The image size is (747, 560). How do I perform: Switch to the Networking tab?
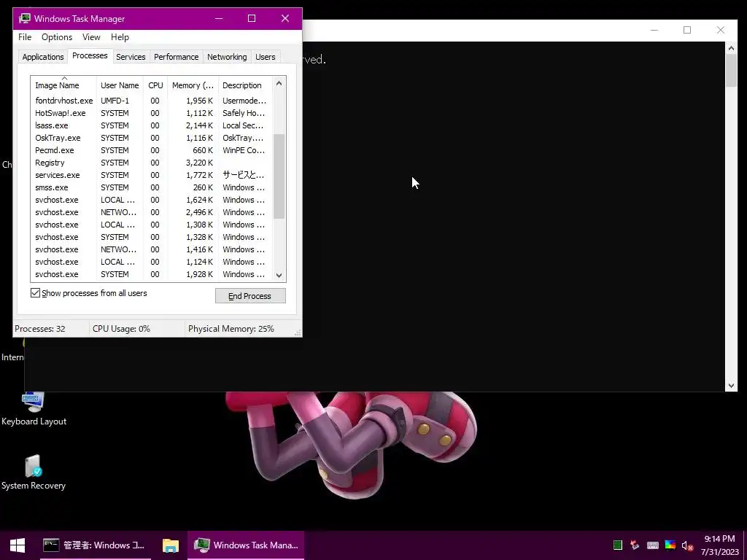pyautogui.click(x=227, y=57)
